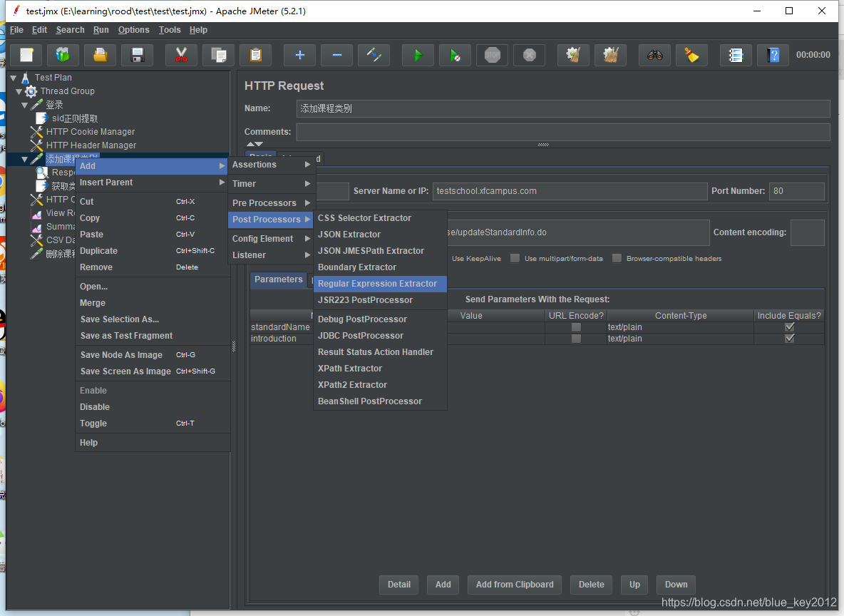Click the Reset Search toolbar icon
The height and width of the screenshot is (616, 844).
pos(691,55)
